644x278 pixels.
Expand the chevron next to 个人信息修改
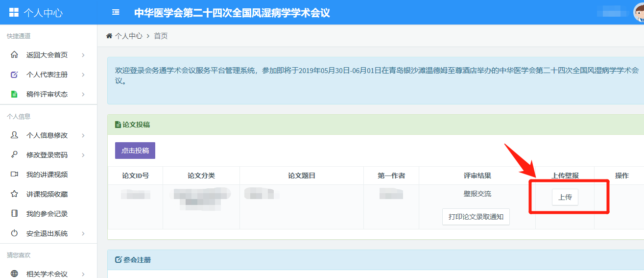[83, 135]
